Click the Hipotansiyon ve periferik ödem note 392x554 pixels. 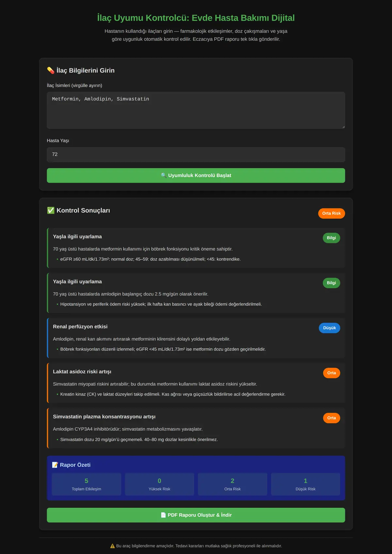[x=161, y=304]
